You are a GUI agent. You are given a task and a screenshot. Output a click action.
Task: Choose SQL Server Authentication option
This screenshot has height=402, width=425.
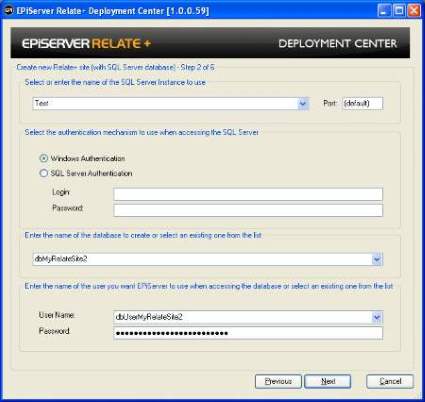click(x=44, y=173)
